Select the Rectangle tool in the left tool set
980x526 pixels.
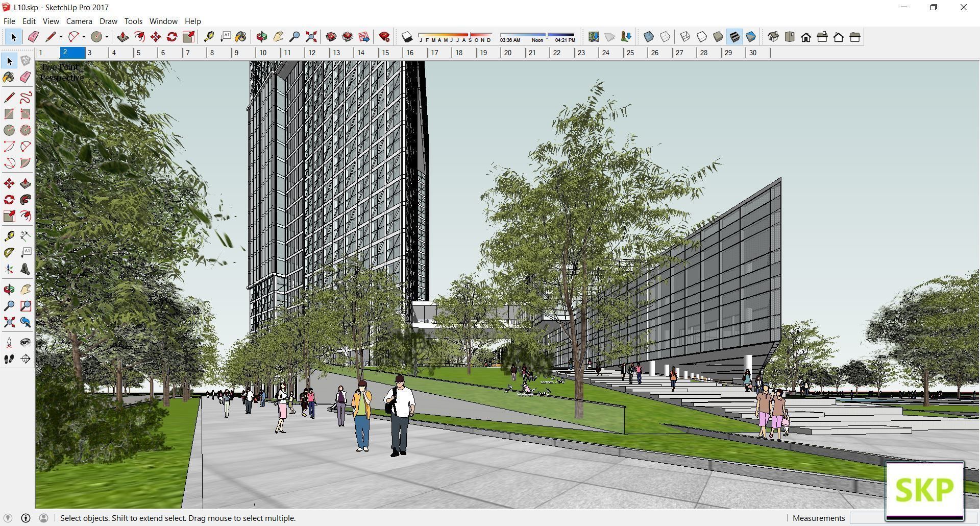click(9, 114)
